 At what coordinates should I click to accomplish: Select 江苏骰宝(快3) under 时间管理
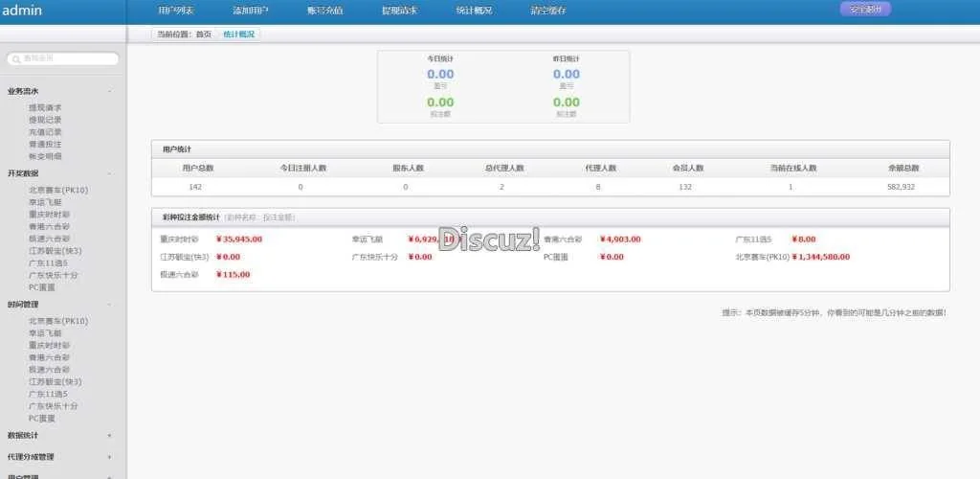click(x=56, y=381)
